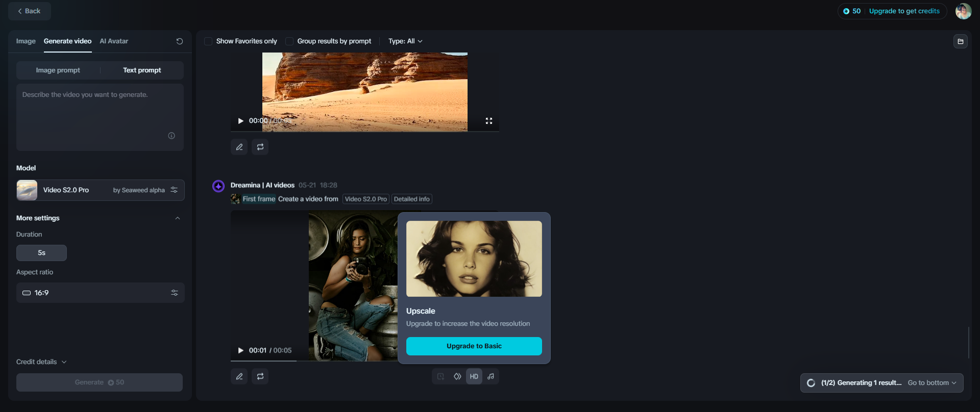Switch to the Image tab

(x=26, y=41)
